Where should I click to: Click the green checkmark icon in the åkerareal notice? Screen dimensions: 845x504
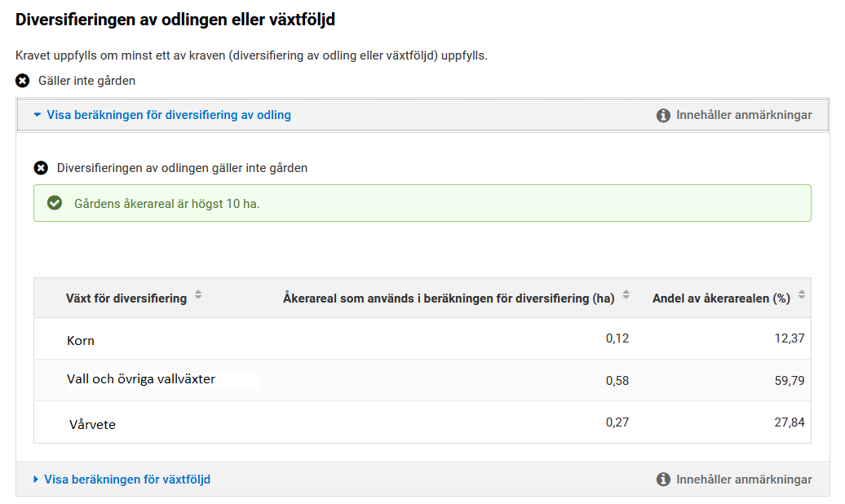pos(55,203)
